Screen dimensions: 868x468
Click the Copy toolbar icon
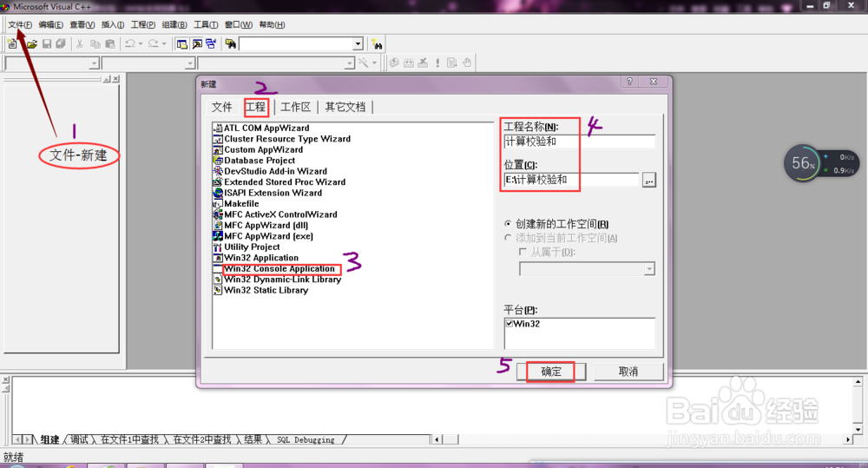tap(95, 43)
